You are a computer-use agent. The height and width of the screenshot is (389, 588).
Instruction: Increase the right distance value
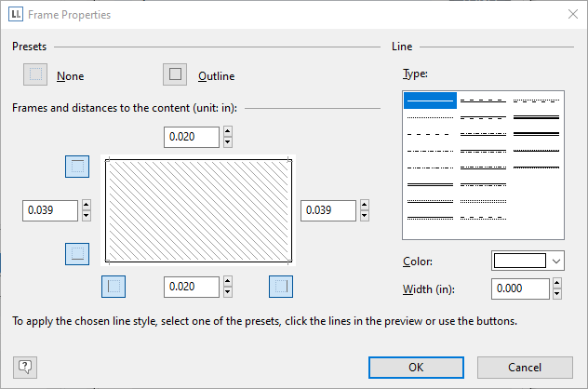tap(365, 206)
